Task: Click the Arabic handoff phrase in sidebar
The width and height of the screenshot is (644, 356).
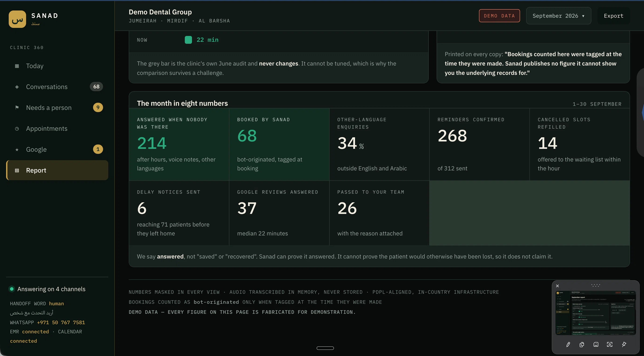Action: pyautogui.click(x=32, y=313)
